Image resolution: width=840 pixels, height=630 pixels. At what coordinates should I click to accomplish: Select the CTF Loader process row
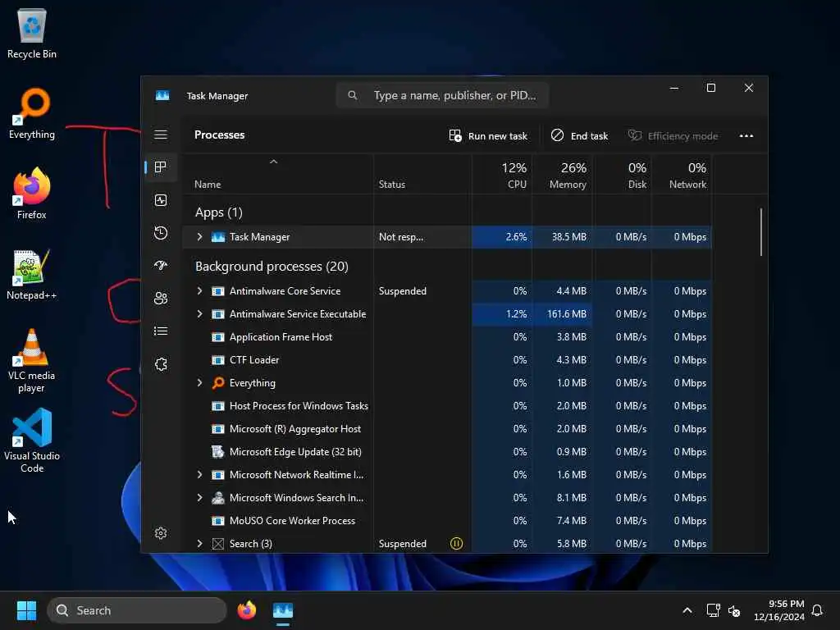447,360
